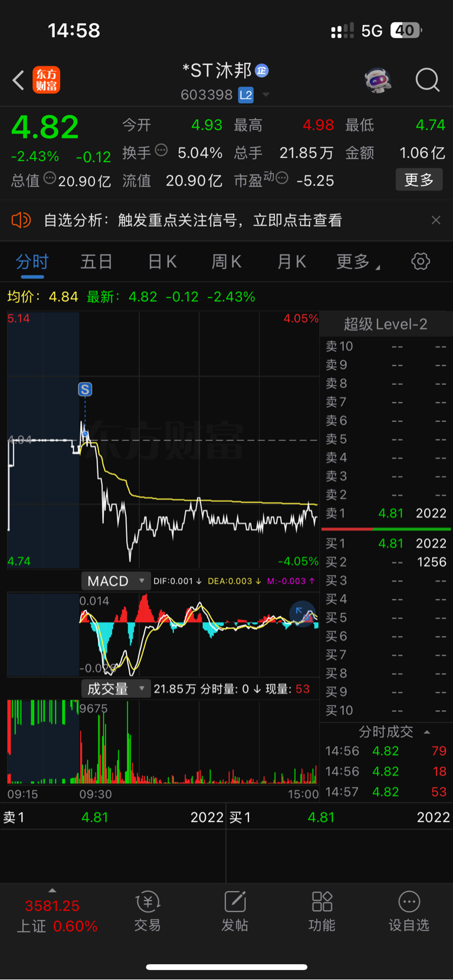The image size is (453, 980).
Task: Tap the bottom 买1 4.81 quote bar
Action: click(340, 817)
